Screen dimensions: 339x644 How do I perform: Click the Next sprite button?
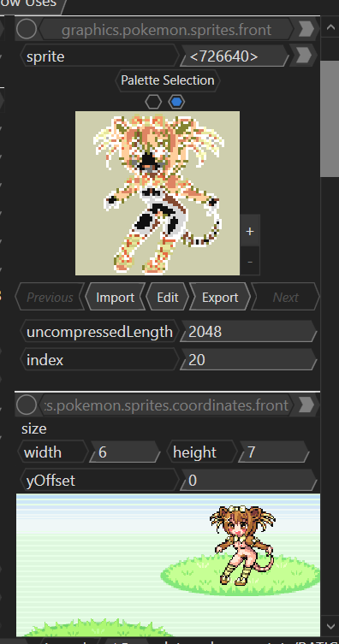[x=286, y=297]
